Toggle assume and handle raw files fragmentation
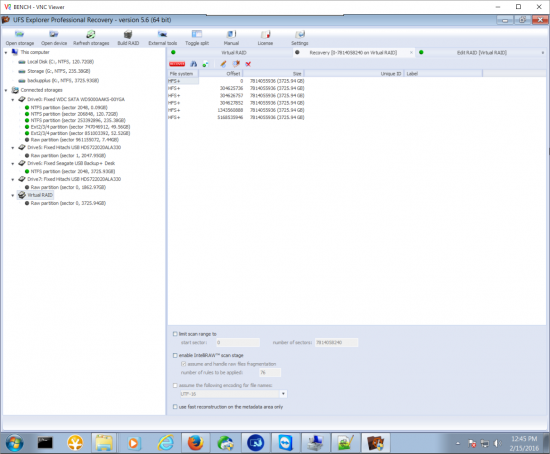The width and height of the screenshot is (550, 454). pyautogui.click(x=183, y=364)
